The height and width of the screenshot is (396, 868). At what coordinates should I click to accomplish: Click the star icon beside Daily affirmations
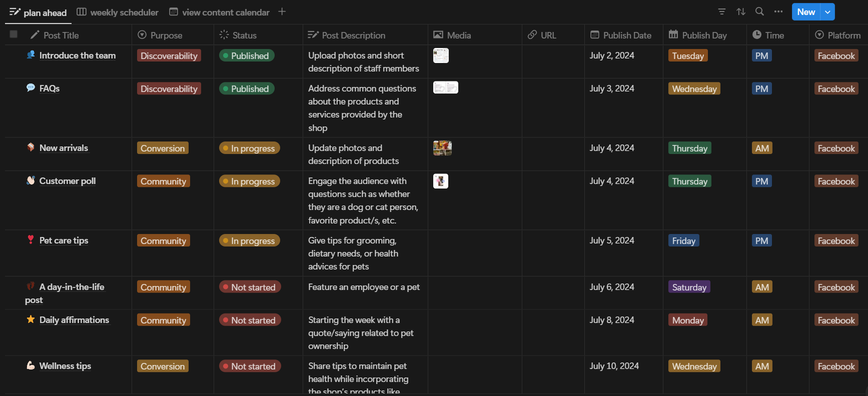tap(31, 319)
